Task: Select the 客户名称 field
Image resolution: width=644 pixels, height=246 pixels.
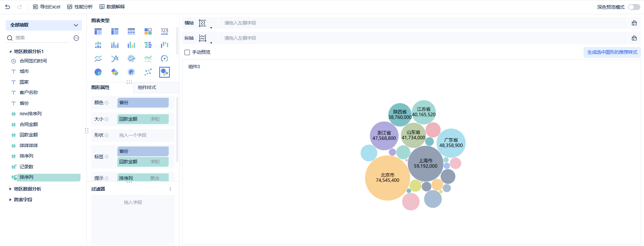Action: (29, 92)
